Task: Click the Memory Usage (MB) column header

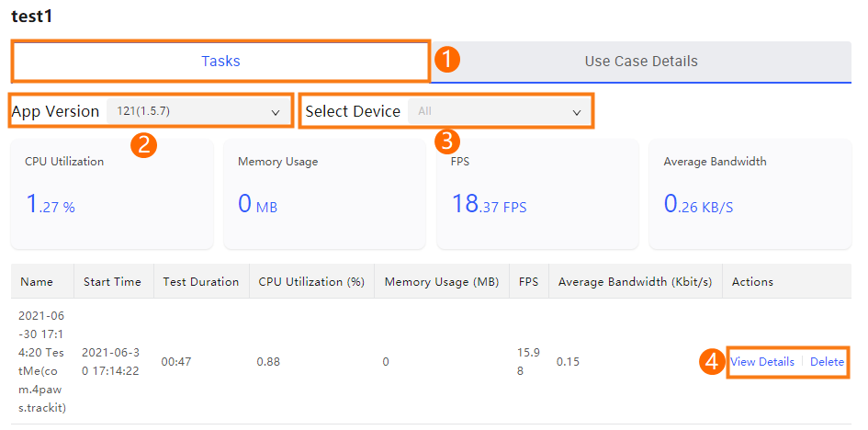Action: pos(442,282)
